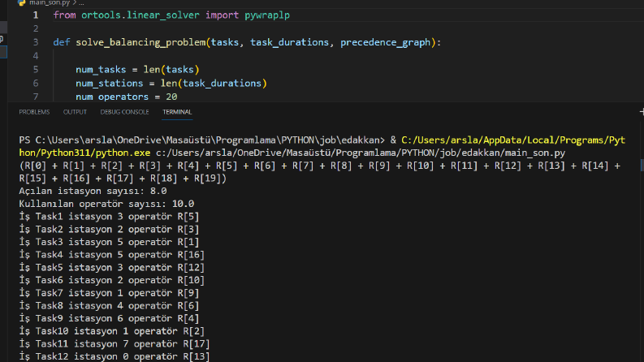Click 'len(task_durations)' call on line 6
Image resolution: width=644 pixels, height=362 pixels.
214,84
